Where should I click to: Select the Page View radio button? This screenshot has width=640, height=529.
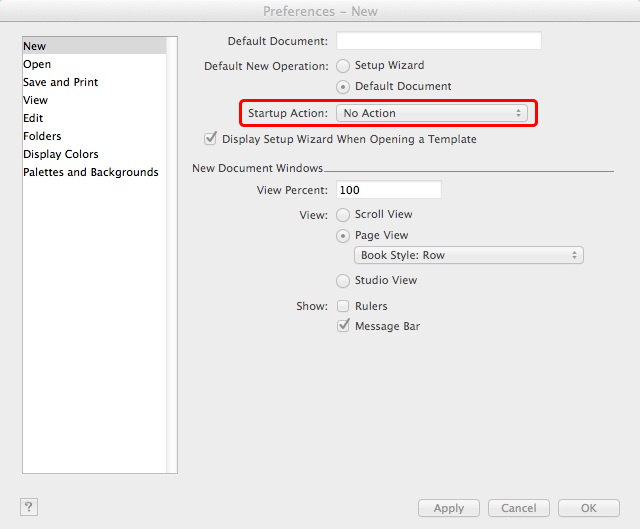[343, 236]
